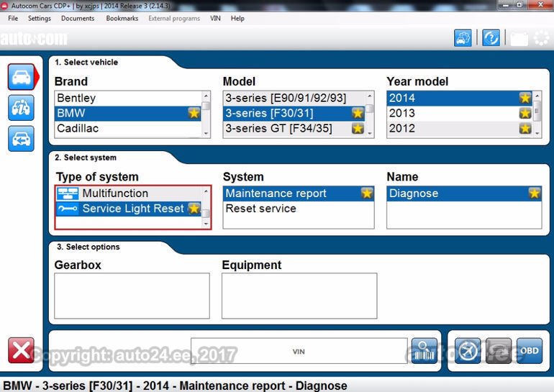
Task: Select Maintenance report system
Action: point(299,193)
